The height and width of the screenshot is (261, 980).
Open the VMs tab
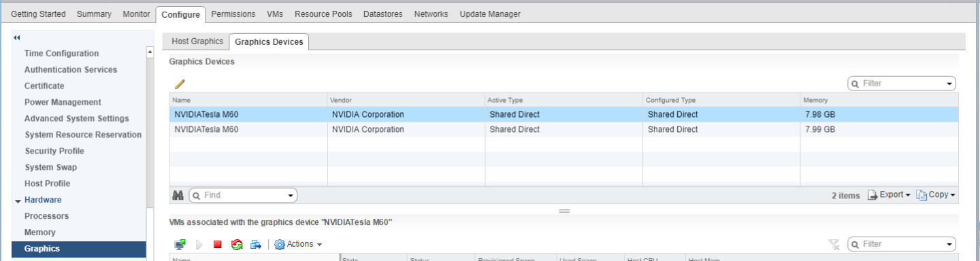(275, 14)
